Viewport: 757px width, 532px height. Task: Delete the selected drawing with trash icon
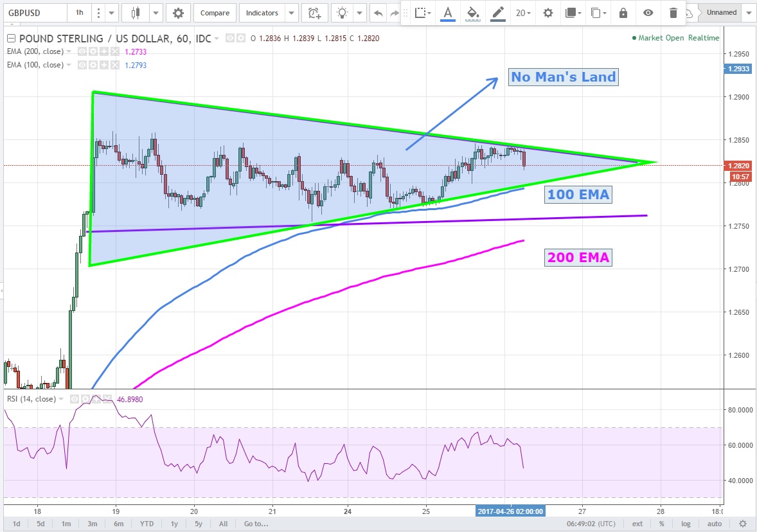673,13
